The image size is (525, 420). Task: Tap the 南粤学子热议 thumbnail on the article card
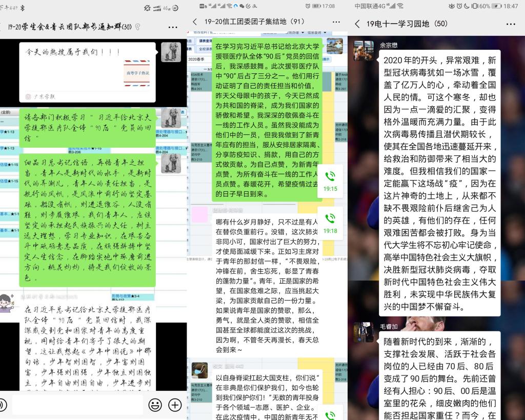(x=137, y=73)
